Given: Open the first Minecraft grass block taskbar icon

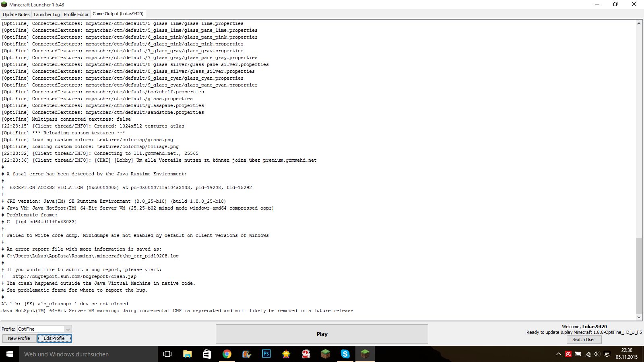Looking at the screenshot, I should (x=326, y=354).
